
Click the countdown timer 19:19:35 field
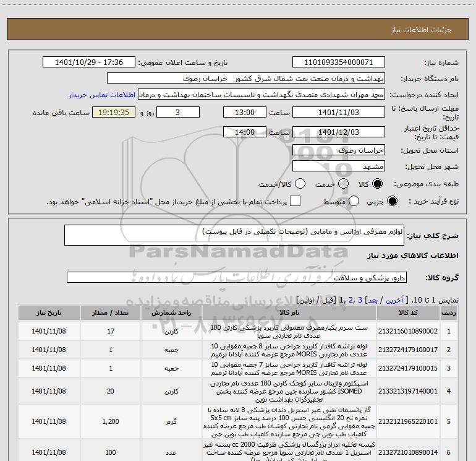[114, 112]
